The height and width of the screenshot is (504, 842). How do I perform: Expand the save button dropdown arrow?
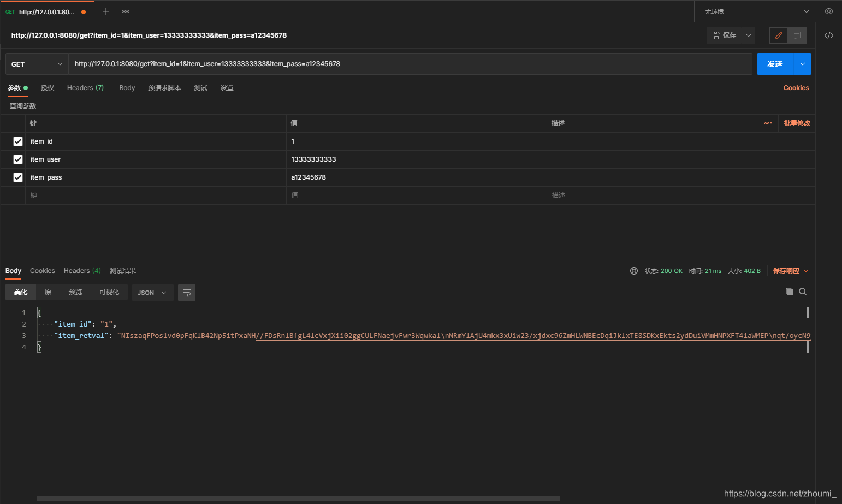749,35
